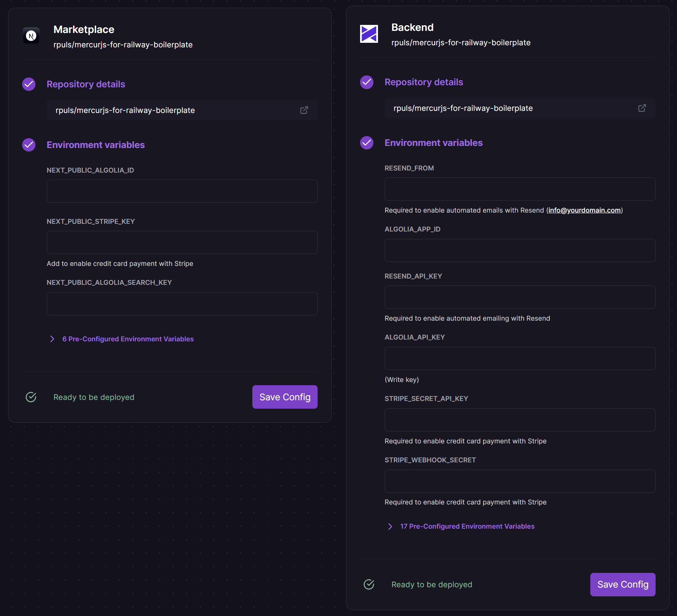Image resolution: width=677 pixels, height=616 pixels.
Task: Save Config for the Marketplace service
Action: pos(285,397)
